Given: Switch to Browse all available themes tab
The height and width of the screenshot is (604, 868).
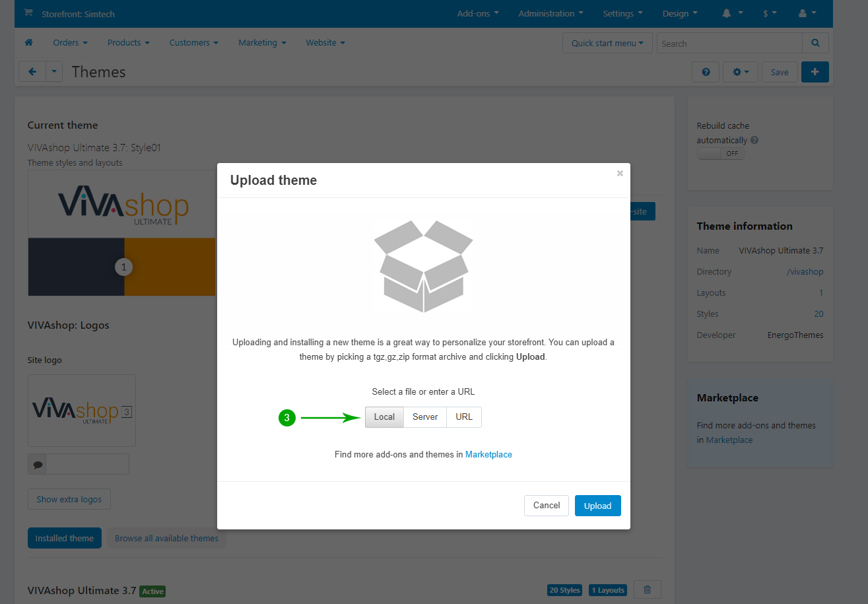Looking at the screenshot, I should pyautogui.click(x=166, y=538).
